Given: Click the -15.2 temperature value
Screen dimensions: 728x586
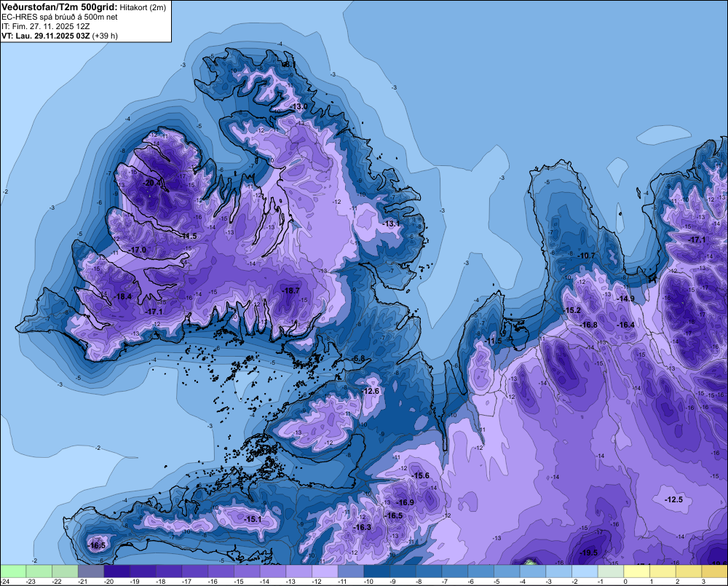Looking at the screenshot, I should [572, 311].
